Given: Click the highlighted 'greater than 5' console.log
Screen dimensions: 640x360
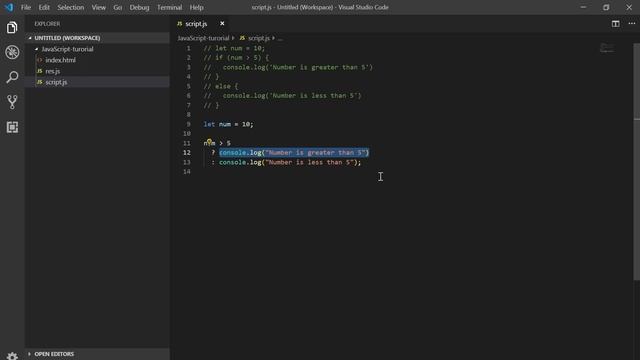Looking at the screenshot, I should tap(294, 153).
